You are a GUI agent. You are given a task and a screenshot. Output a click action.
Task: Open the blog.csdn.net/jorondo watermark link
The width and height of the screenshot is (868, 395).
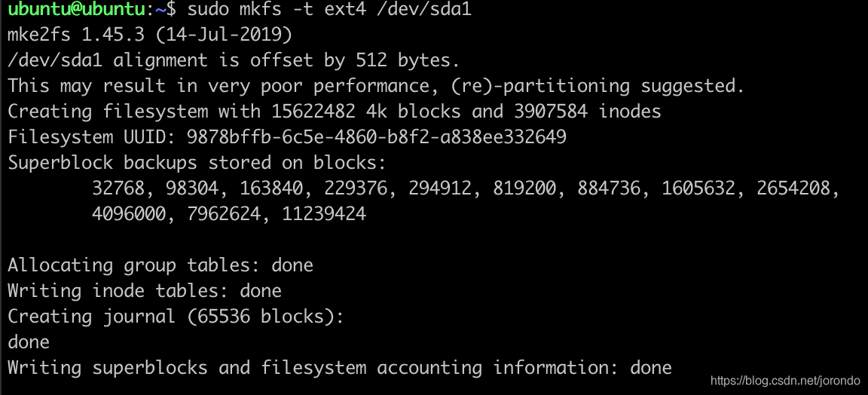(785, 381)
